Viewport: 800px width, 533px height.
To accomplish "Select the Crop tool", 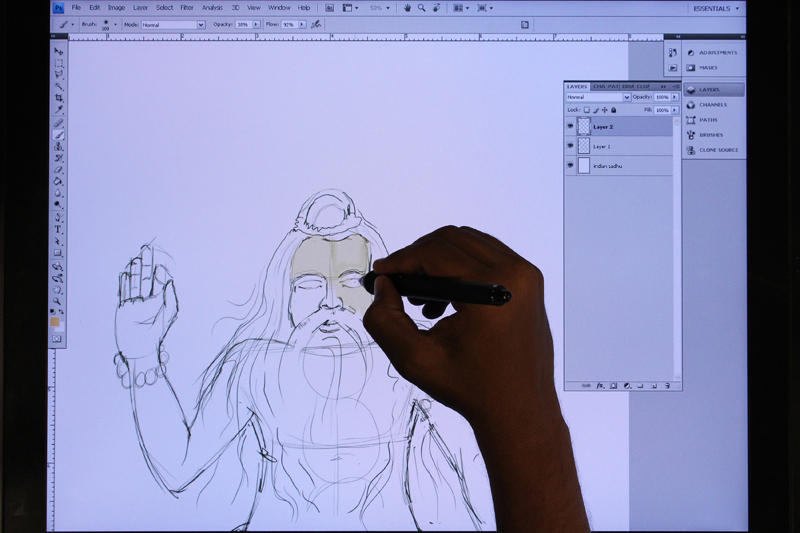I will click(58, 98).
